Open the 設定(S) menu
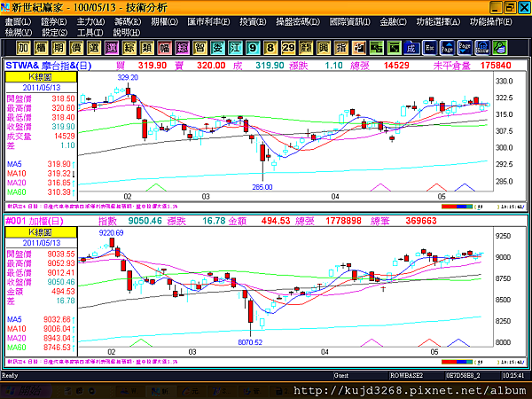Image resolution: width=532 pixels, height=399 pixels. click(54, 33)
